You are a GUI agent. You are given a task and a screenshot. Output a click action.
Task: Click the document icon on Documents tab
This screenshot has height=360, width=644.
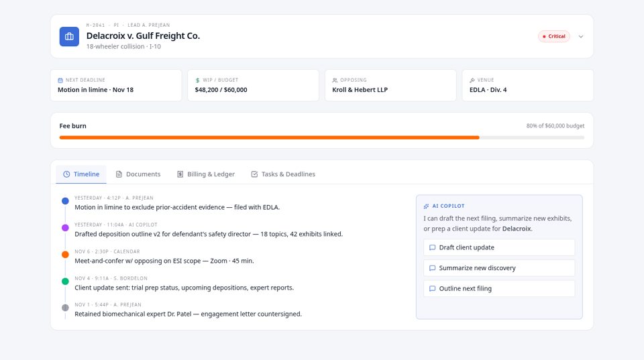tap(119, 174)
